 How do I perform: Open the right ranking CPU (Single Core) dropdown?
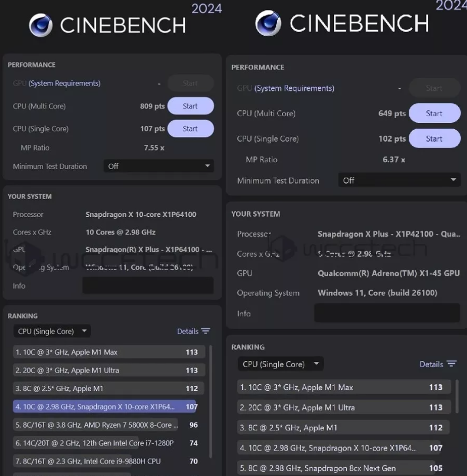pos(280,364)
